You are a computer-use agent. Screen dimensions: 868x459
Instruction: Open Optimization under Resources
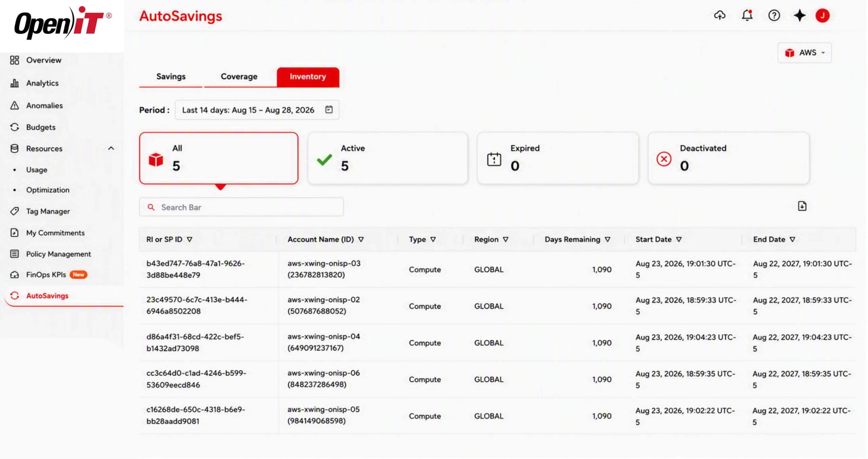[x=48, y=190]
